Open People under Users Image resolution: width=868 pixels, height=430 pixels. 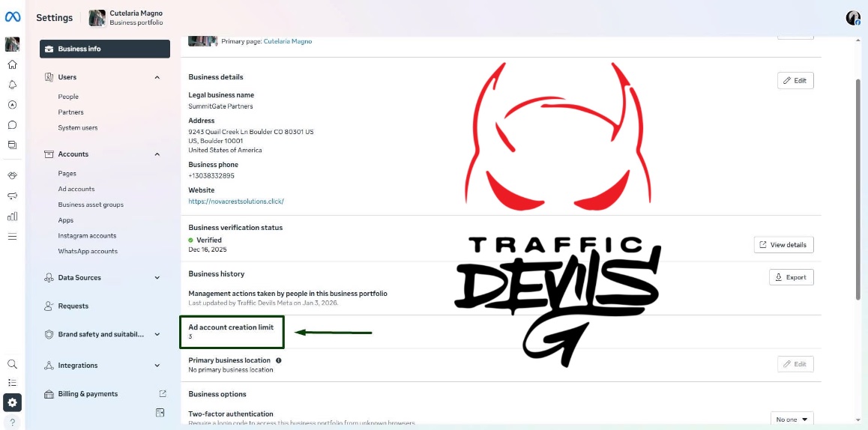tap(68, 97)
